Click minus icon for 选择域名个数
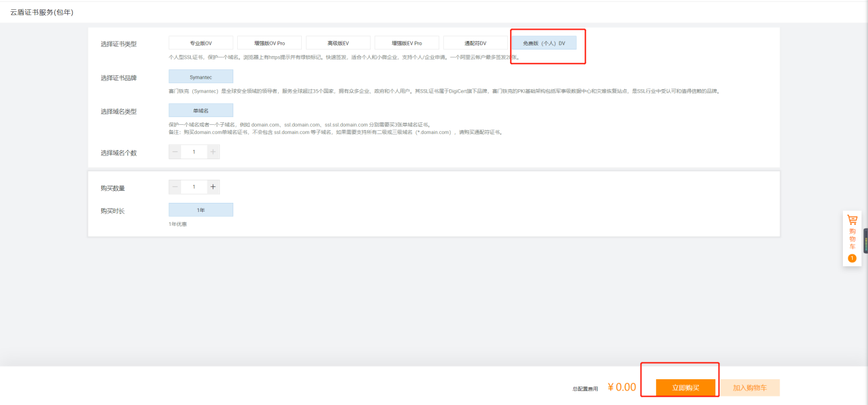The image size is (868, 405). (175, 152)
